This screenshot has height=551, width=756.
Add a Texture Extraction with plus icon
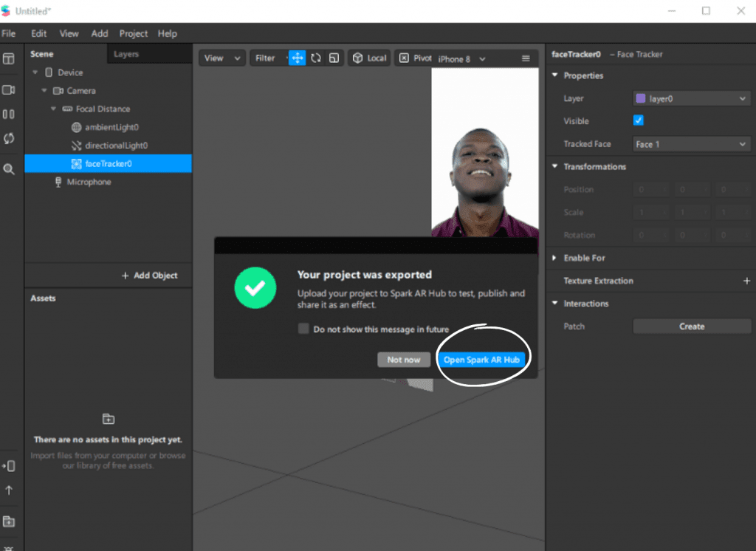point(746,281)
